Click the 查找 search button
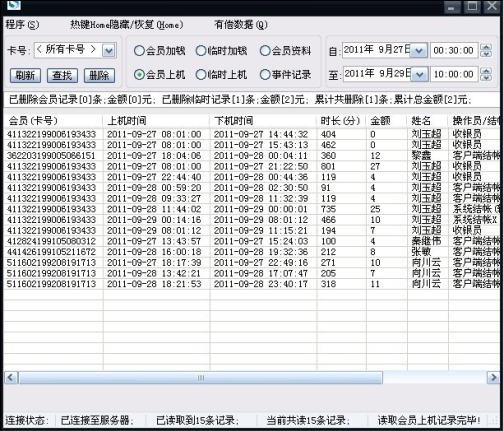Viewport: 503px width, 431px height. click(62, 76)
